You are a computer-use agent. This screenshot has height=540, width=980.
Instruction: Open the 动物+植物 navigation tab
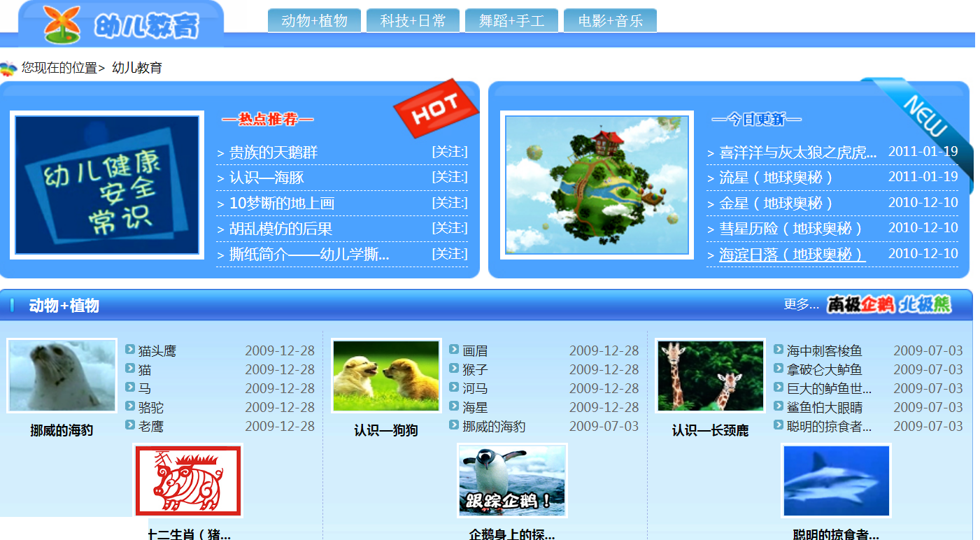point(314,21)
